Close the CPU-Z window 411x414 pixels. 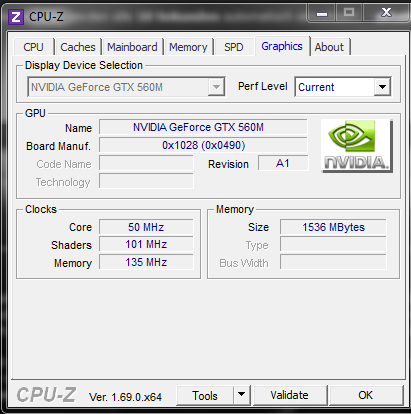point(386,13)
